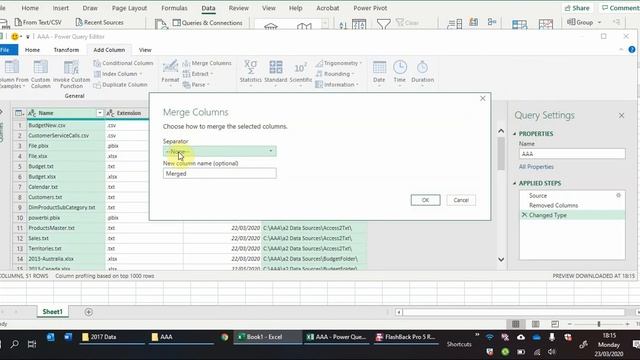
Task: Click Queries & Connections in Excel ribbon
Action: tap(207, 23)
